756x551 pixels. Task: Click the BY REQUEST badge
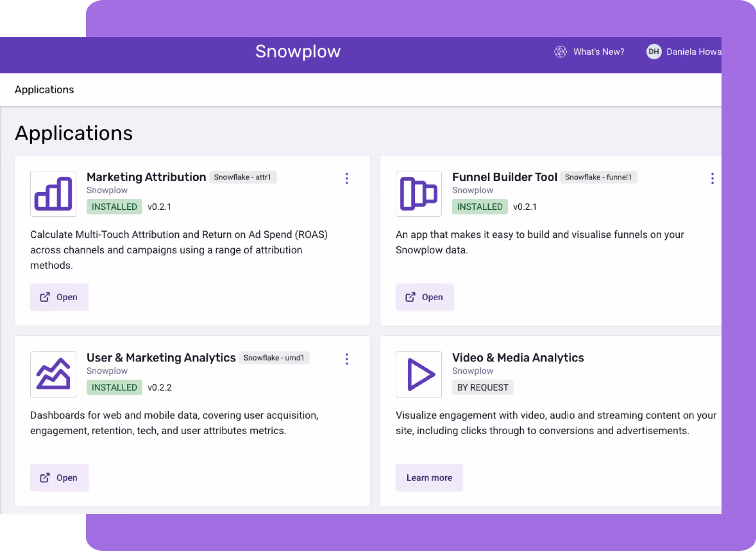point(483,387)
